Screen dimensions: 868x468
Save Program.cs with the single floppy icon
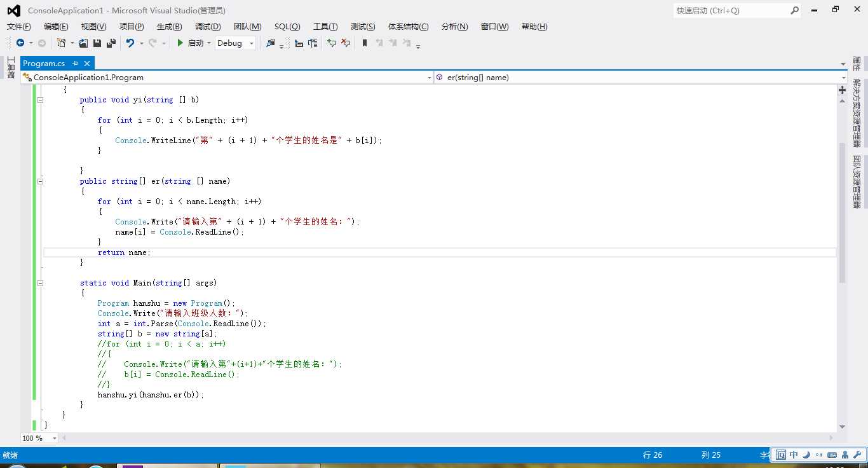[x=97, y=43]
